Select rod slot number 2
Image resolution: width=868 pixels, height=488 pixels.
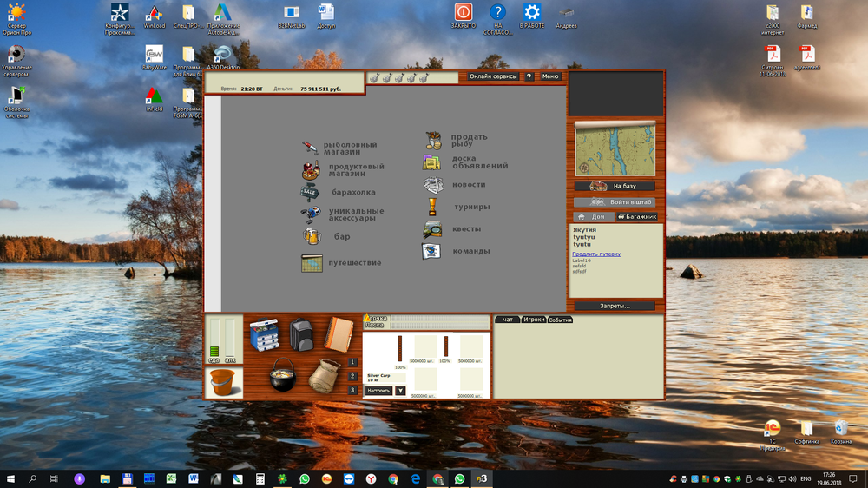pos(352,376)
